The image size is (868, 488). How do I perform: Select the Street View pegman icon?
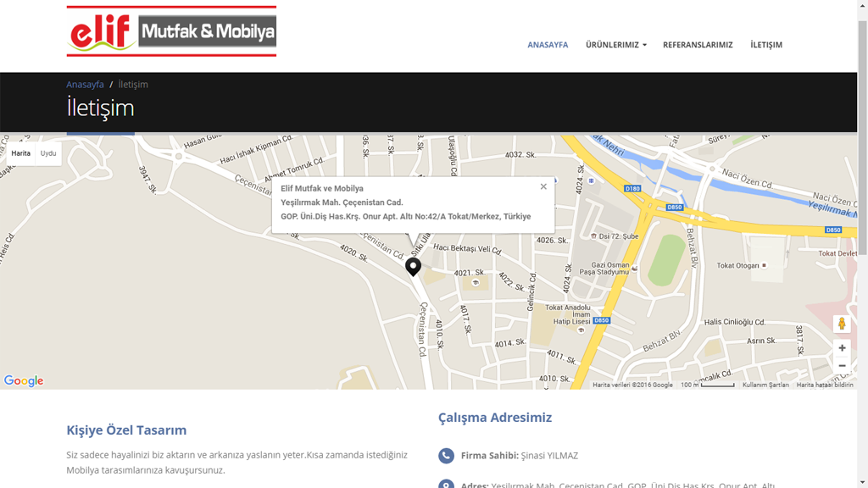(842, 324)
